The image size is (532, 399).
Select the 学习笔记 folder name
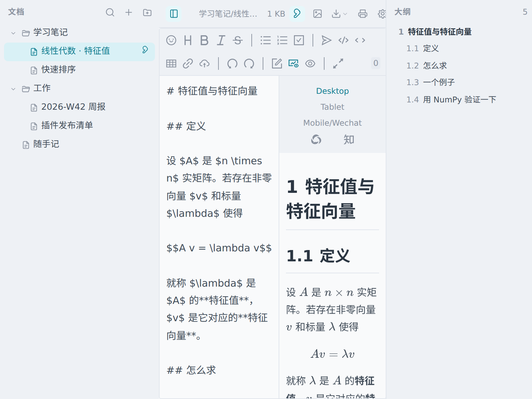point(51,32)
